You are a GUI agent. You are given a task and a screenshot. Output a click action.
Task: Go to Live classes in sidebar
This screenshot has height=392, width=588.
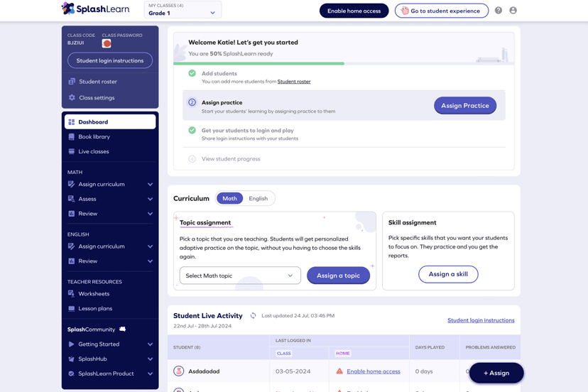tap(93, 151)
